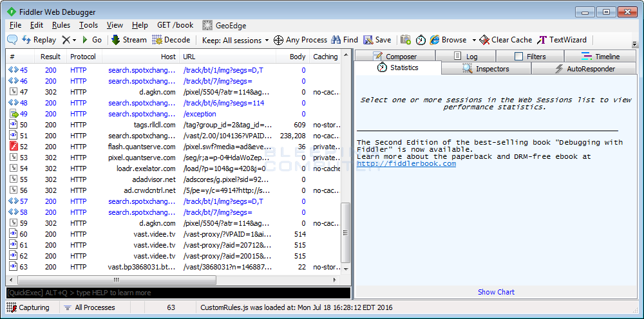Sort sessions by Result column header

[50, 57]
